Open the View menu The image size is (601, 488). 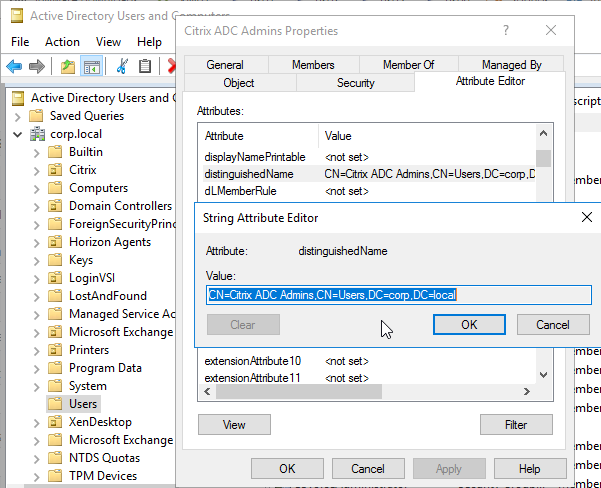[x=108, y=41]
